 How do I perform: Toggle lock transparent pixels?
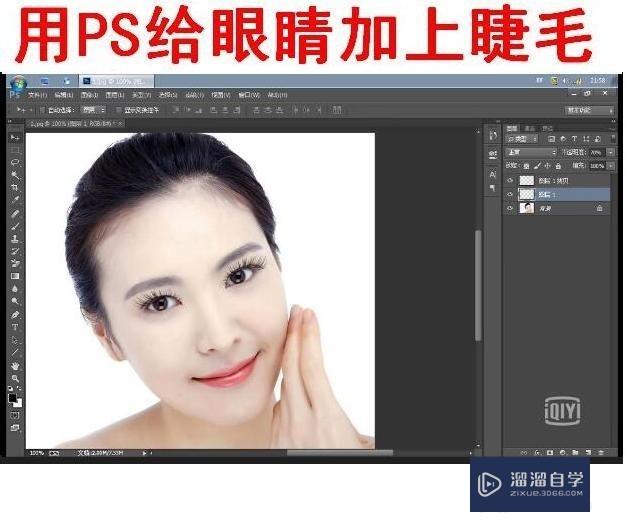pos(527,166)
